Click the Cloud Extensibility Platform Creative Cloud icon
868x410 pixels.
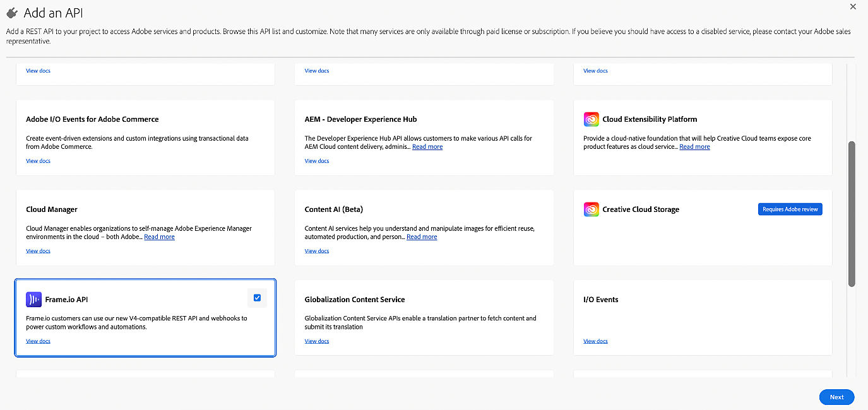click(x=592, y=119)
